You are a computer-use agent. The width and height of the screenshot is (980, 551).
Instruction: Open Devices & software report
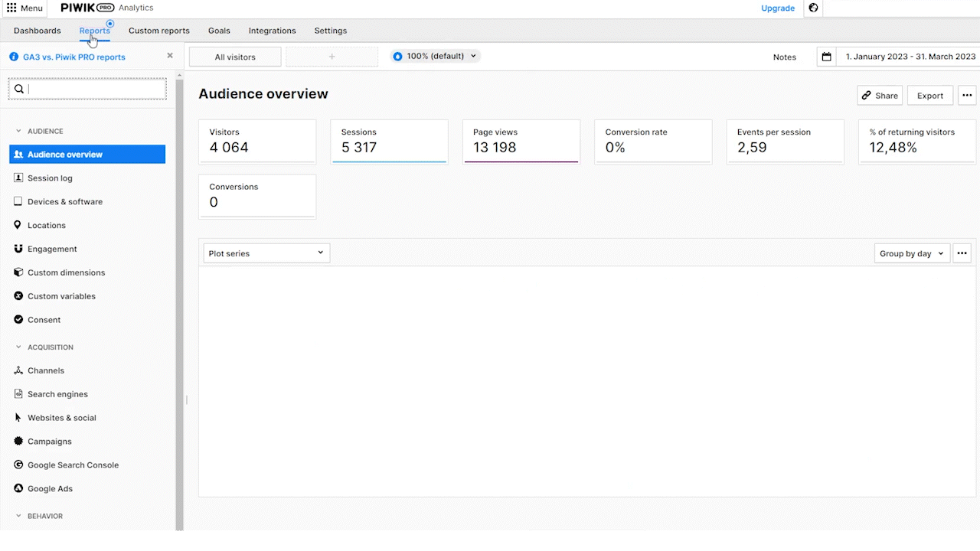[x=64, y=202]
